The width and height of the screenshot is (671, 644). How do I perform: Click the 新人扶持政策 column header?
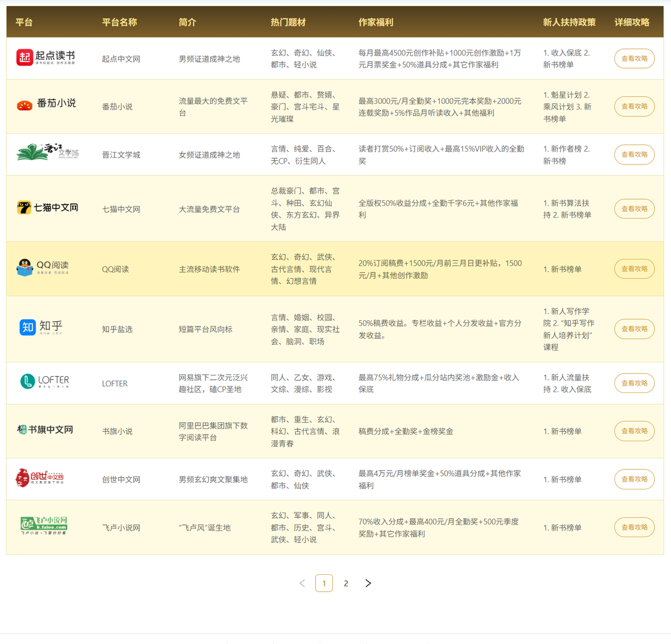pyautogui.click(x=569, y=22)
